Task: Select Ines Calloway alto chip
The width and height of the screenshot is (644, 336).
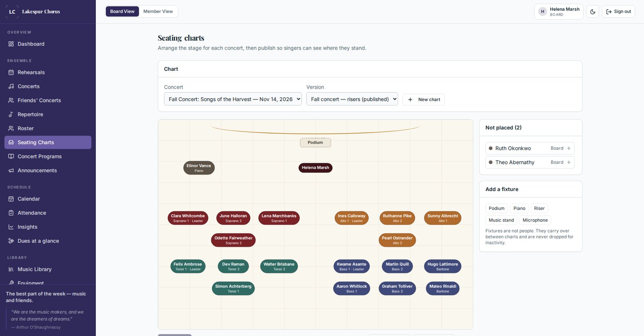Action: (x=352, y=218)
